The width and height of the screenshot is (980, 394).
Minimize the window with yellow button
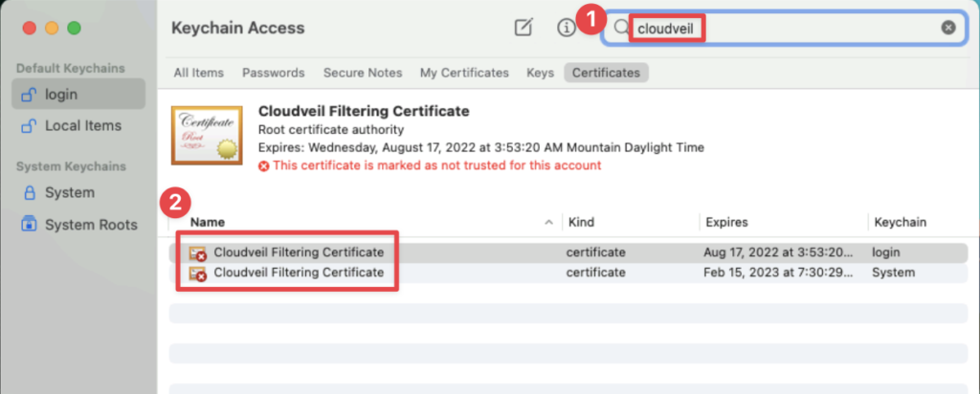52,28
